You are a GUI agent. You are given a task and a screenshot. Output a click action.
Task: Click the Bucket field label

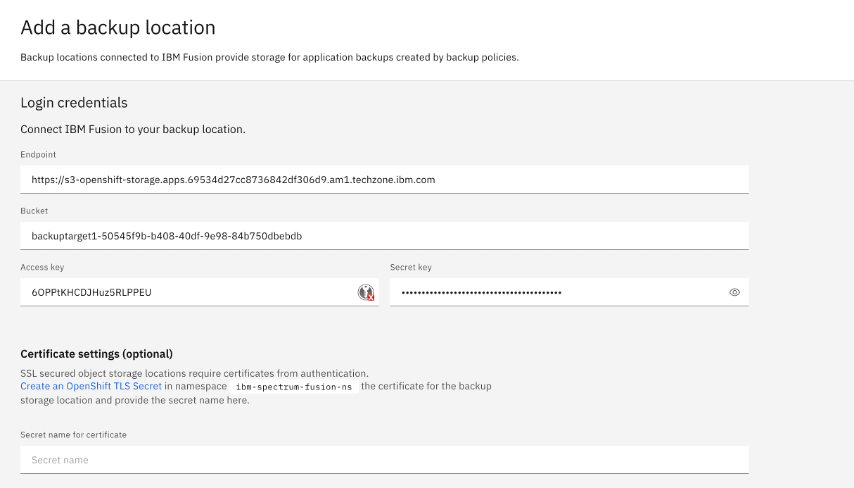pyautogui.click(x=34, y=211)
